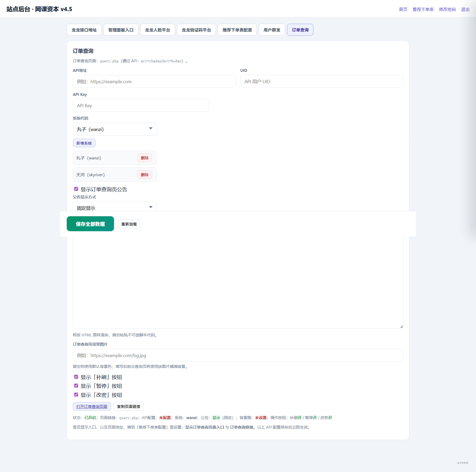This screenshot has height=472, width=476.
Task: Toggle 显示「暂停」按钮 checkbox
Action: coord(76,386)
